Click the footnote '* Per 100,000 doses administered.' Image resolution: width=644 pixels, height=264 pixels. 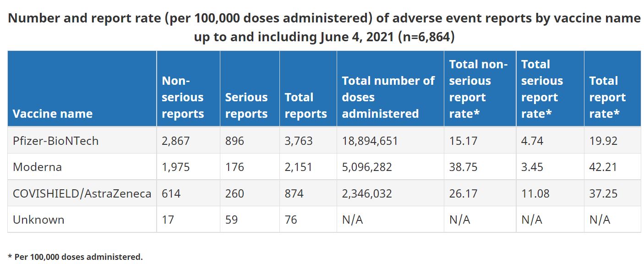click(76, 257)
